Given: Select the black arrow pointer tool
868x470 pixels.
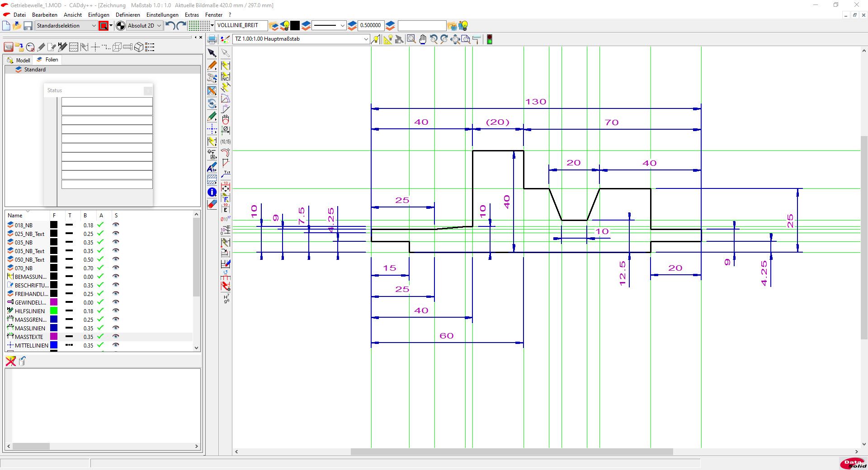Looking at the screenshot, I should click(212, 53).
